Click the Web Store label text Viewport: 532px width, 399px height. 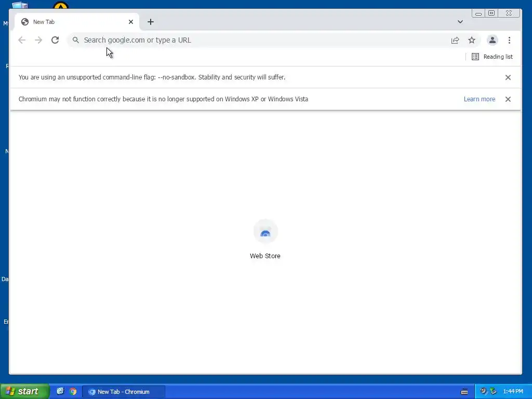265,256
